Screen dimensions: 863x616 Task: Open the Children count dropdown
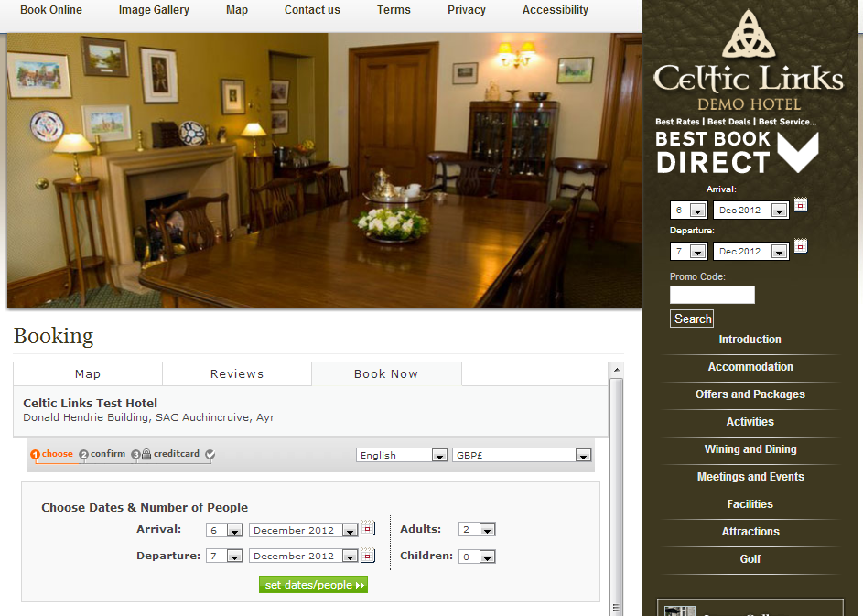tap(477, 557)
